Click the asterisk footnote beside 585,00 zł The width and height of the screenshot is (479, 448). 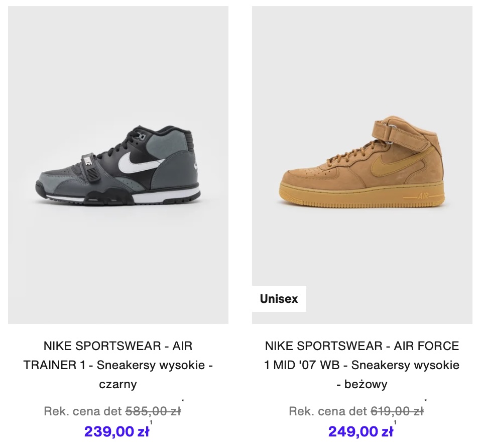pos(183,400)
